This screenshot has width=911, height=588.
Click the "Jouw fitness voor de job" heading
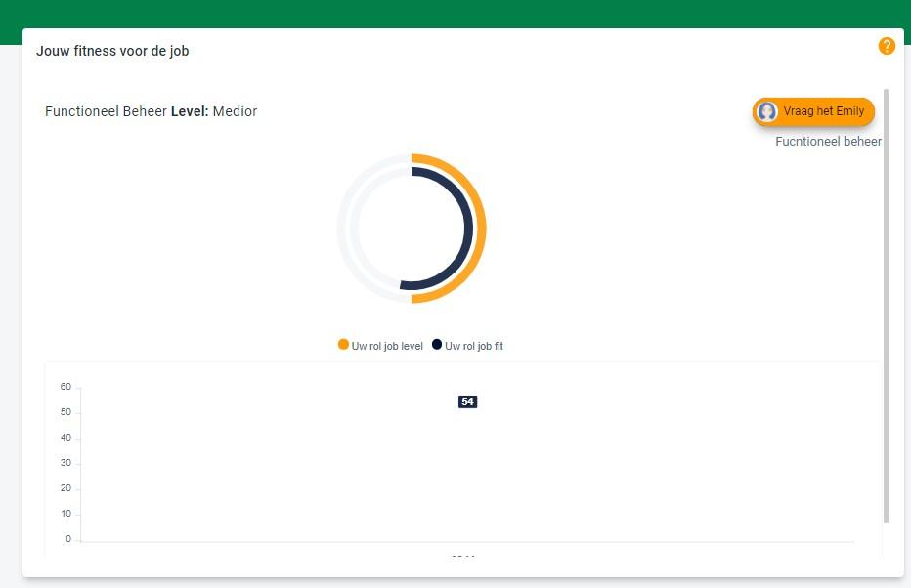[x=112, y=51]
